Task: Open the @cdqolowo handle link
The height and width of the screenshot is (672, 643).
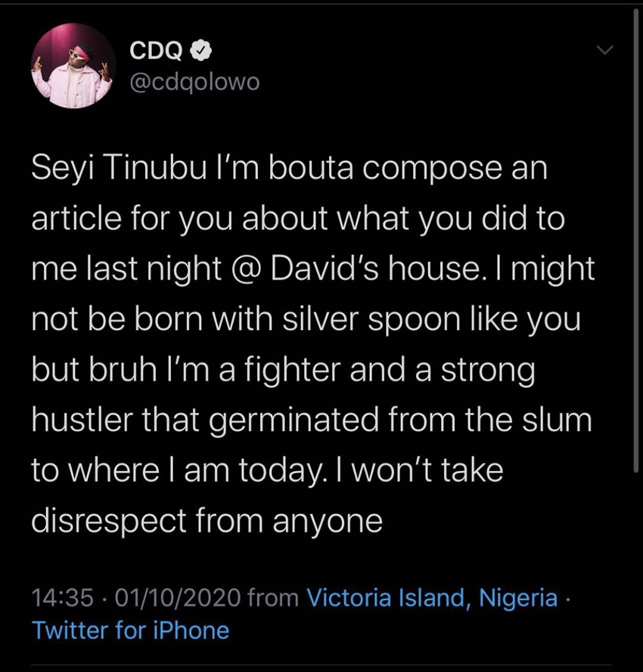Action: click(194, 82)
